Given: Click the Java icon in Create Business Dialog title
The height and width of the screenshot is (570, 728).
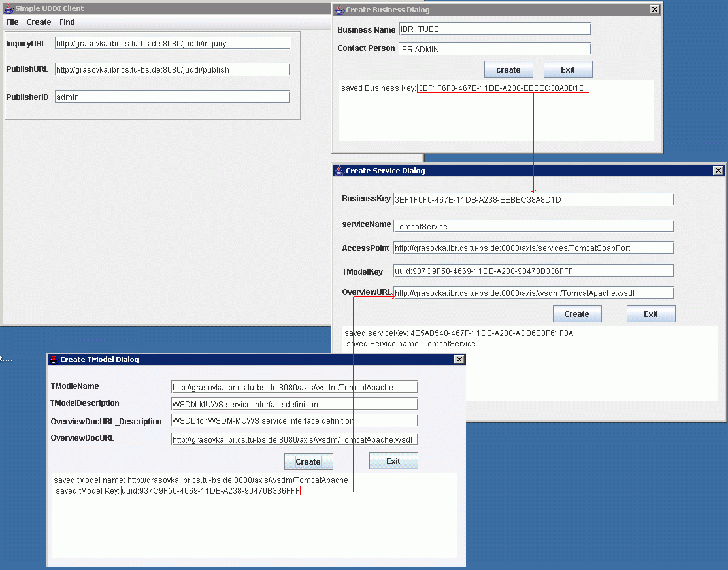Looking at the screenshot, I should coord(339,10).
